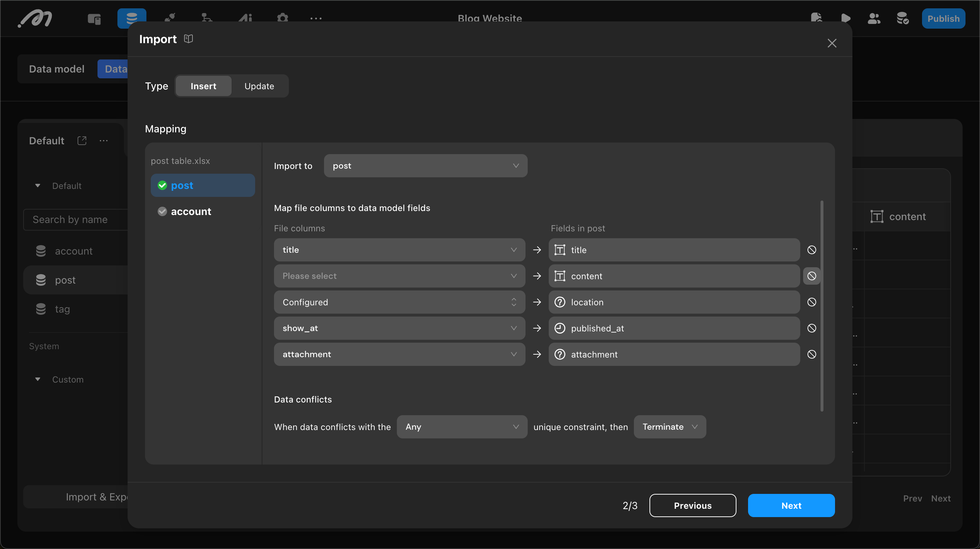Collapse the Custom tree group
Screen dimensions: 980x549
[38, 379]
